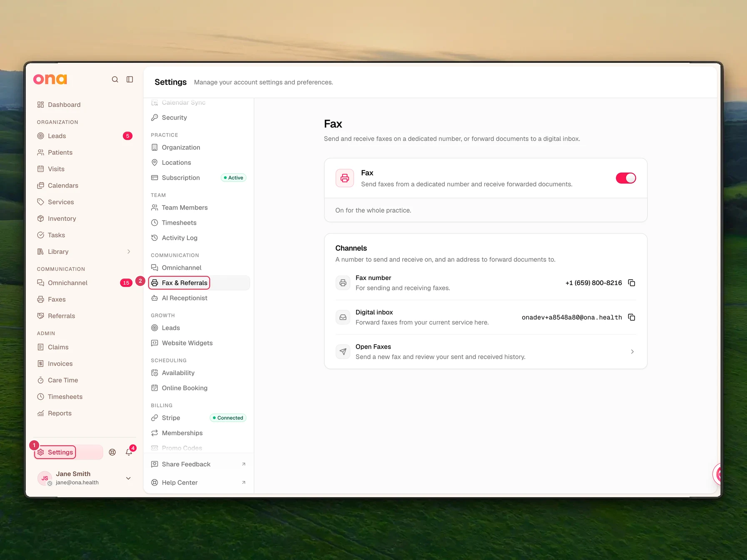Open the notifications bell icon

click(x=129, y=452)
